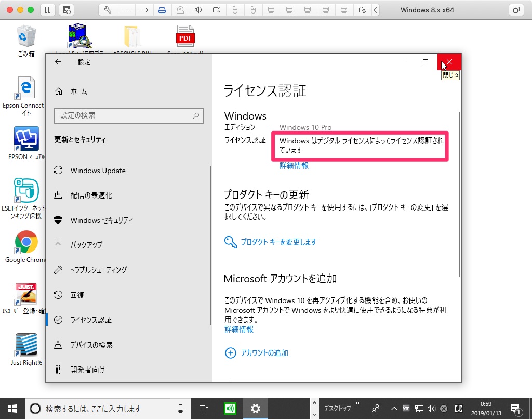The width and height of the screenshot is (532, 419).
Task: Open 回復 in sidebar
Action: click(x=128, y=295)
